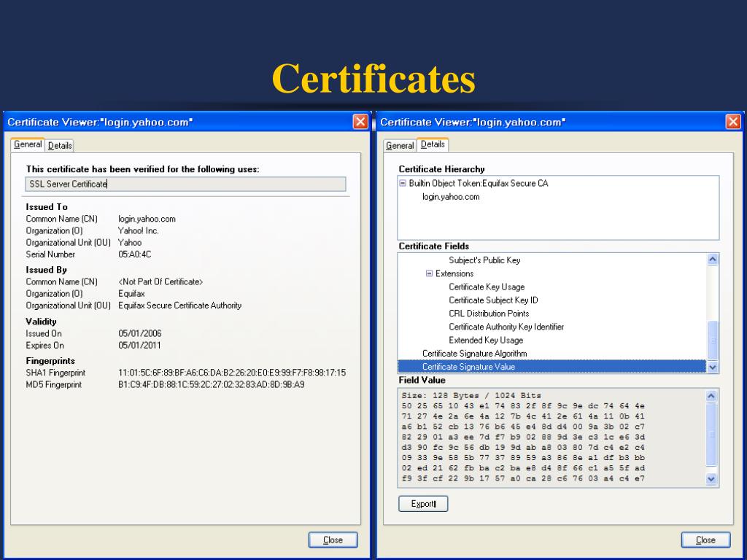Click the Export button
The image size is (747, 560).
point(423,504)
